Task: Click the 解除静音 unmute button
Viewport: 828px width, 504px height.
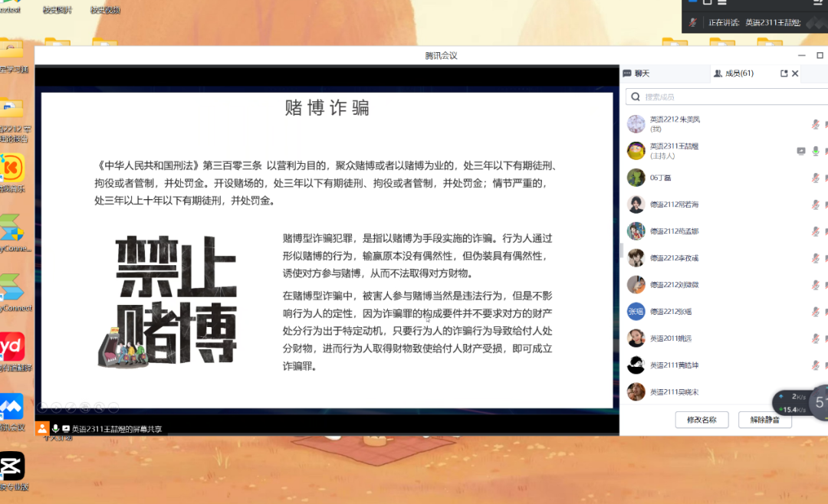Action: (764, 420)
